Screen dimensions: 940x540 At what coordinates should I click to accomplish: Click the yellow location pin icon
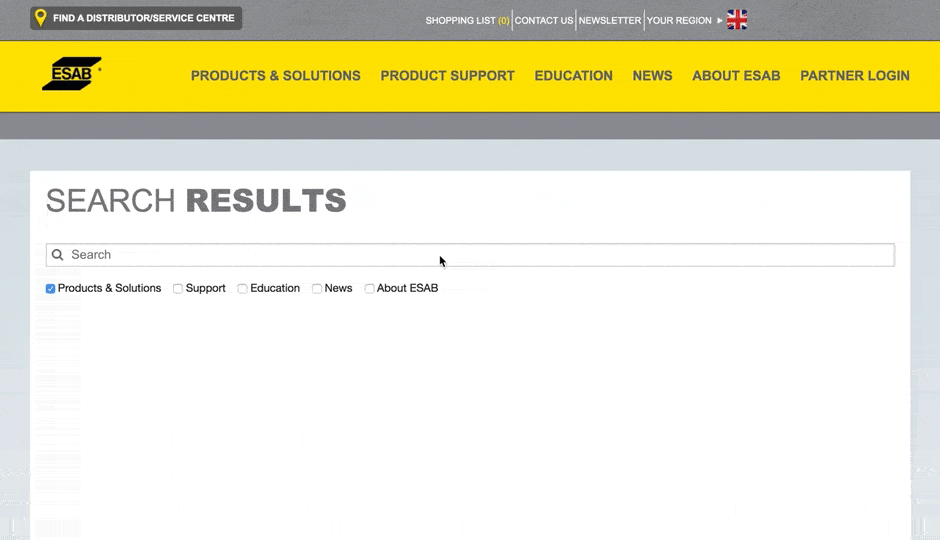point(40,18)
